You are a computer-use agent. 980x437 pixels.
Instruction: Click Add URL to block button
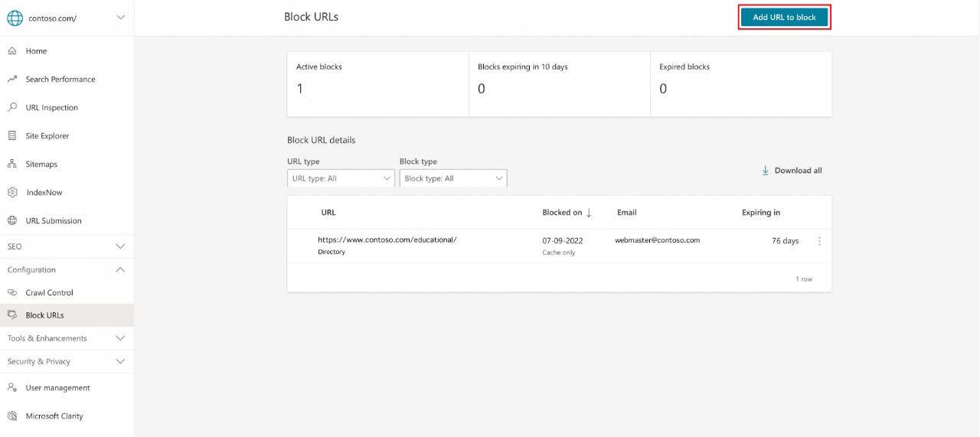pos(784,18)
